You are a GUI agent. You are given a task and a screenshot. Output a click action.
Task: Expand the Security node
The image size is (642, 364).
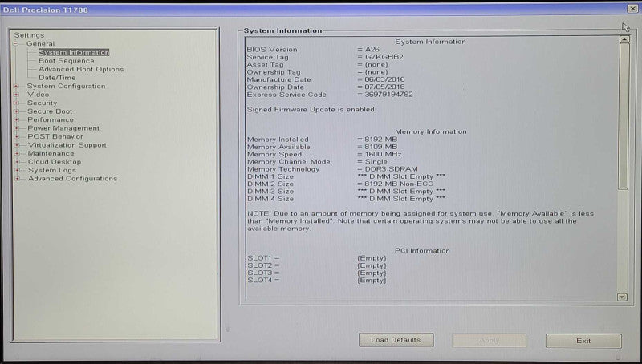click(x=16, y=103)
